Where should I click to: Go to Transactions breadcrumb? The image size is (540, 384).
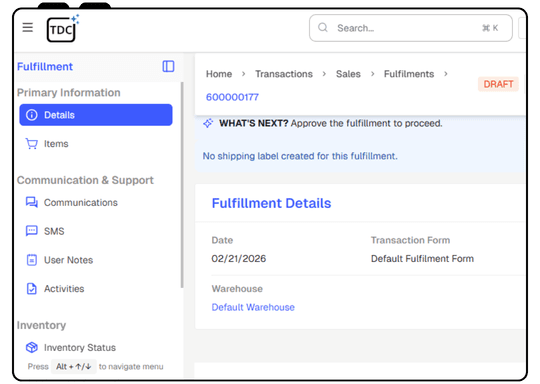coord(284,74)
